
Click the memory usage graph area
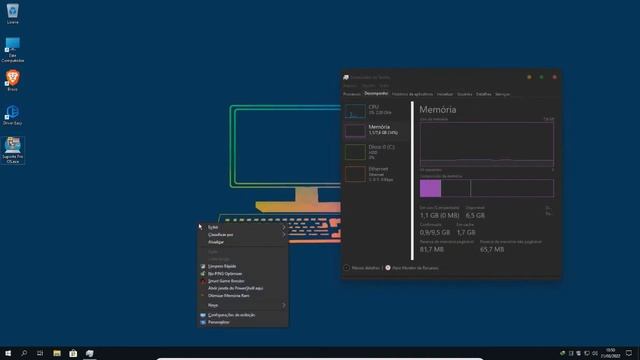(x=487, y=144)
